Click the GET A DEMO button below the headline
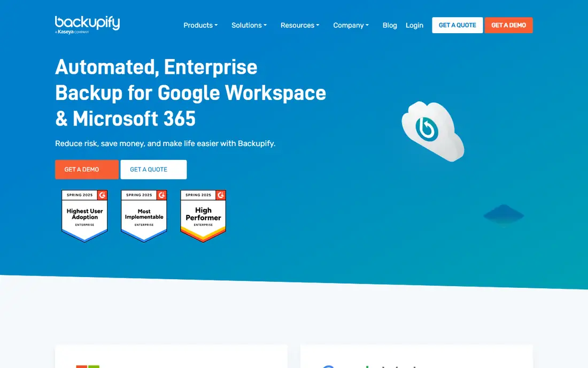588x368 pixels. tap(87, 170)
